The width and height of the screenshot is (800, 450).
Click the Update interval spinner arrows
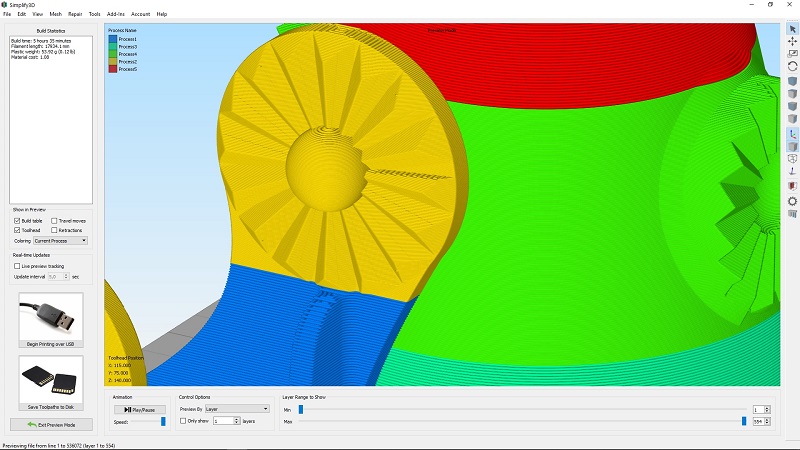pyautogui.click(x=66, y=277)
